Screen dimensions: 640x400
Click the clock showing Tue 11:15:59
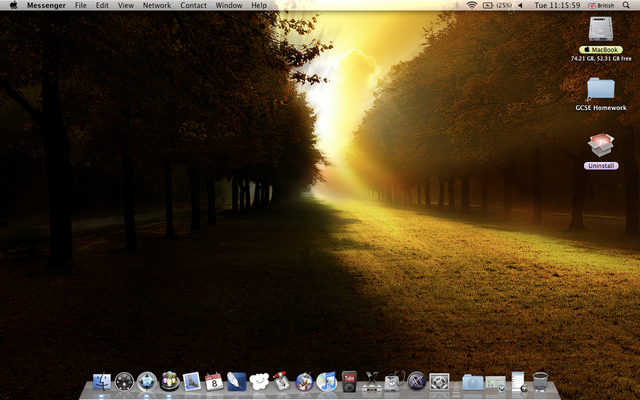pyautogui.click(x=556, y=5)
